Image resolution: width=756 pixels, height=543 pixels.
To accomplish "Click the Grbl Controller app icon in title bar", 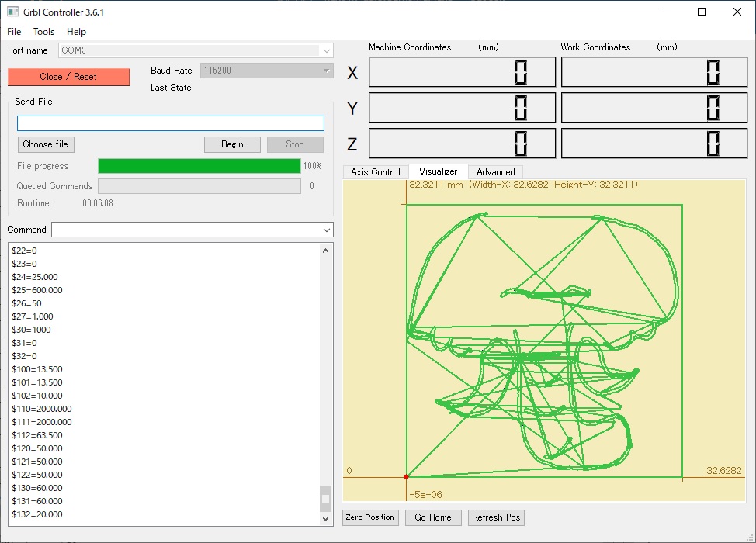I will [12, 12].
